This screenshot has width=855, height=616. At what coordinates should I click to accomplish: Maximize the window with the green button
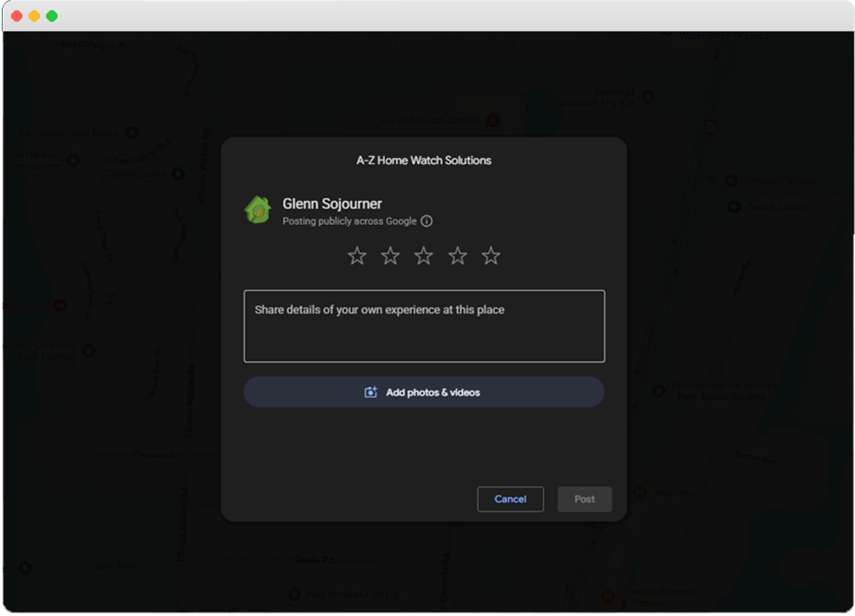click(x=52, y=15)
